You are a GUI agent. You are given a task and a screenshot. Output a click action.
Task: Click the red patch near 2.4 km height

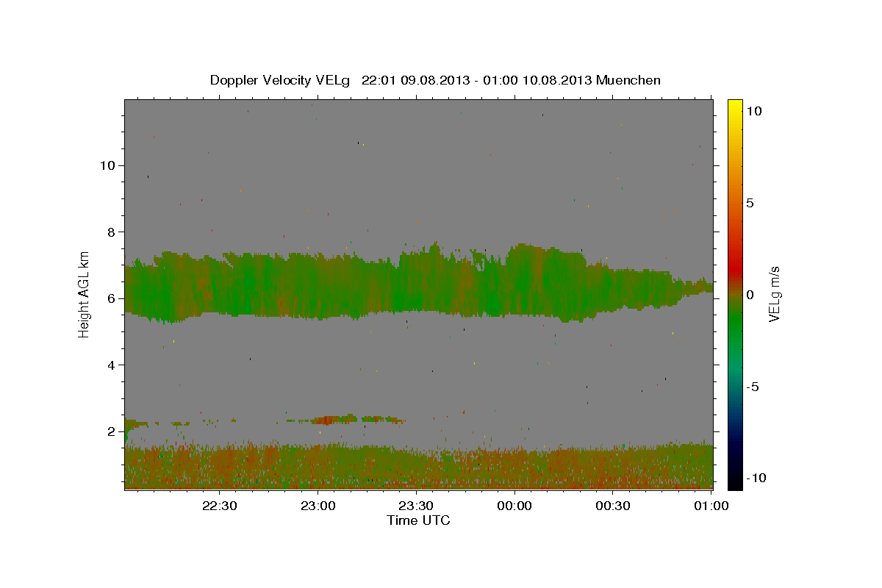coord(326,420)
